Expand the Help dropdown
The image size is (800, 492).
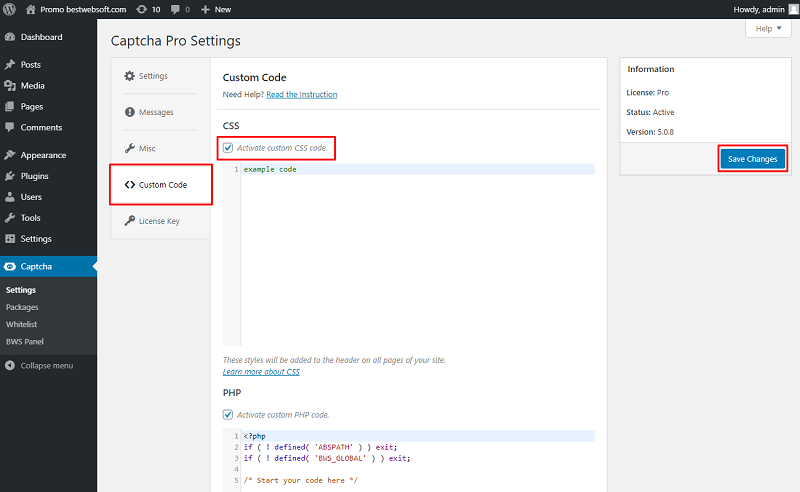click(768, 29)
